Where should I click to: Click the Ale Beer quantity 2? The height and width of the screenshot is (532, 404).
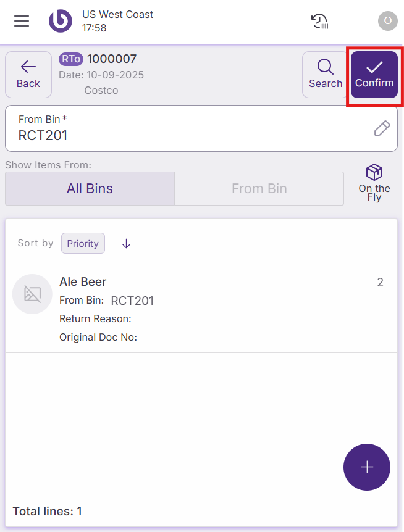coord(380,283)
